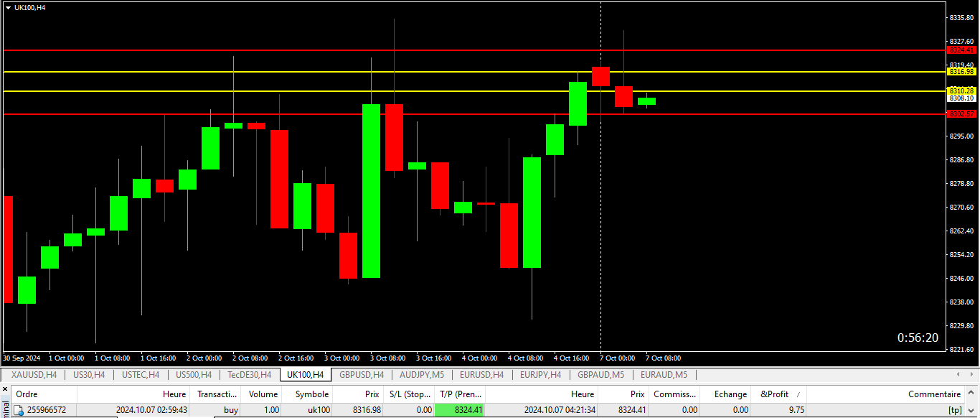Select order number 255966572 cell
Screen dimensions: 980x418
click(47, 410)
